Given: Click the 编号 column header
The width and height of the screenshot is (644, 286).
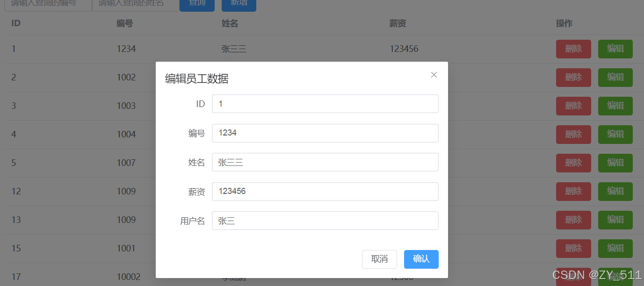Looking at the screenshot, I should [125, 23].
